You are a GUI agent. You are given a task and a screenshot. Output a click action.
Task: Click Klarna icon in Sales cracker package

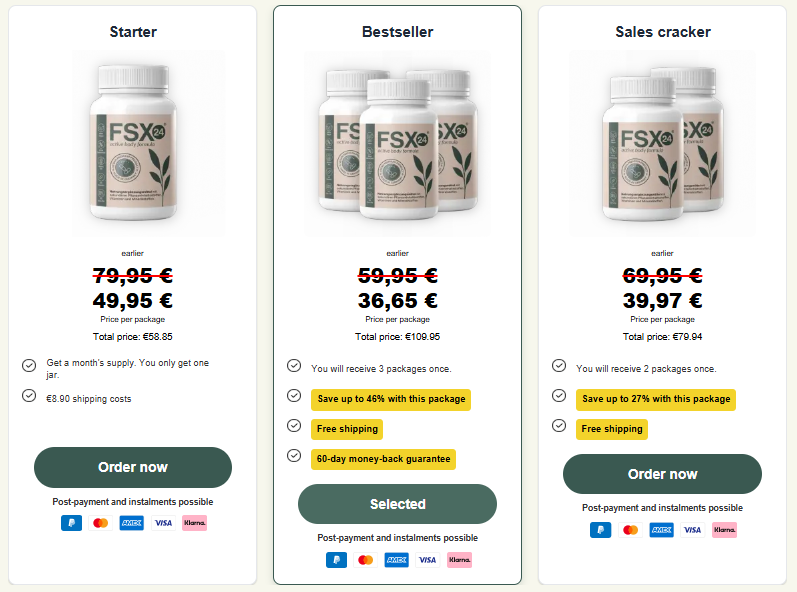tap(724, 529)
